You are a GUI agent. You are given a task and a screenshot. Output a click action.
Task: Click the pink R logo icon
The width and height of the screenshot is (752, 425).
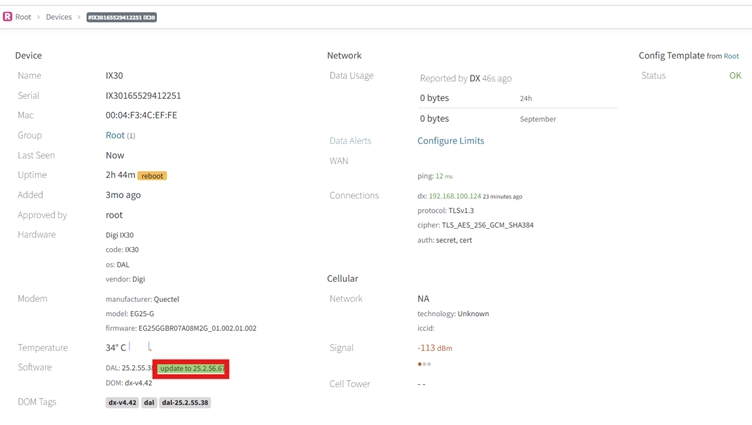tap(7, 17)
